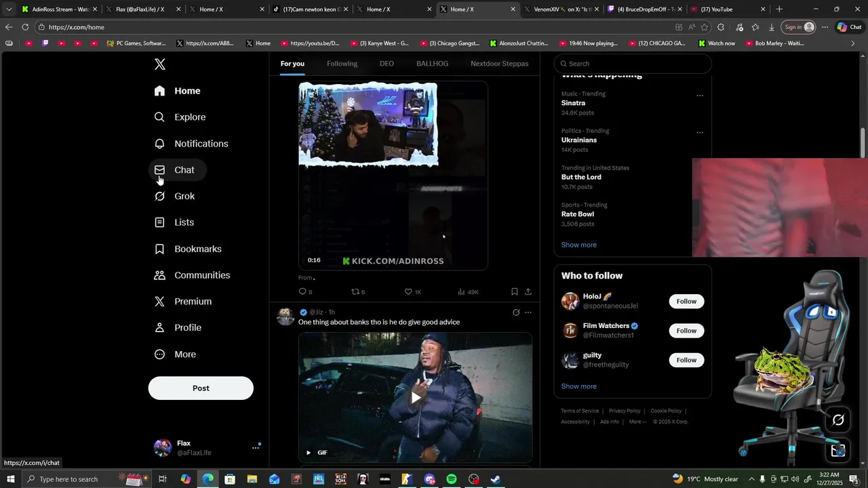The width and height of the screenshot is (868, 488).
Task: Open more options for Sinatra trend
Action: tap(700, 96)
